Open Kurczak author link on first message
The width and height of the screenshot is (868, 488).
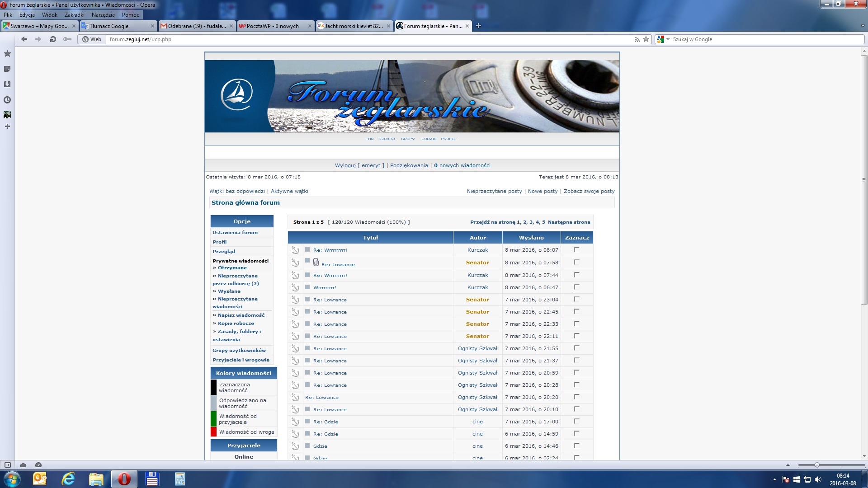(x=478, y=250)
